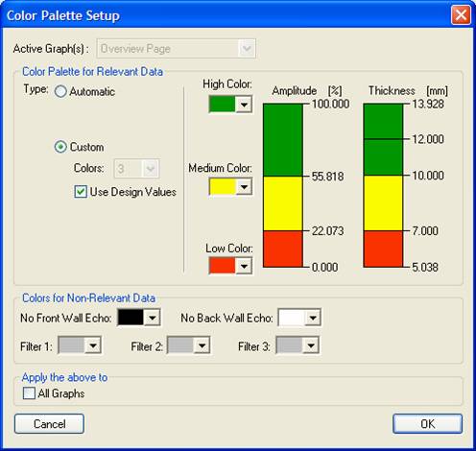Click the black No Front Wall Echo swatch
476x451 pixels.
(131, 318)
